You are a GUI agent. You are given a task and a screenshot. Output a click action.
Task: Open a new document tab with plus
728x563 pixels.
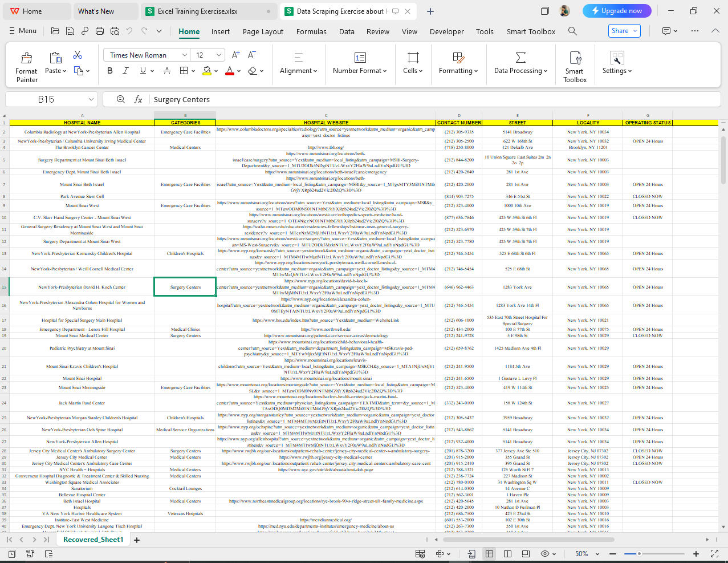[x=430, y=11]
